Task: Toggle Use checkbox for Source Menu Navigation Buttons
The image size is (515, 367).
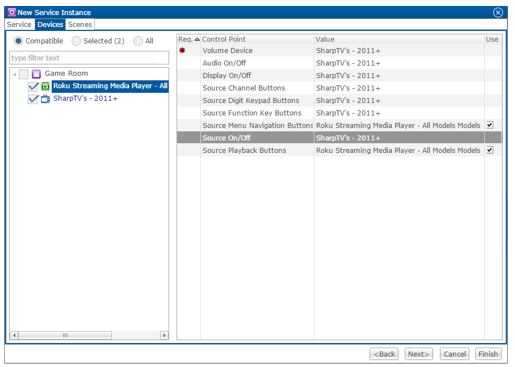Action: pyautogui.click(x=489, y=125)
